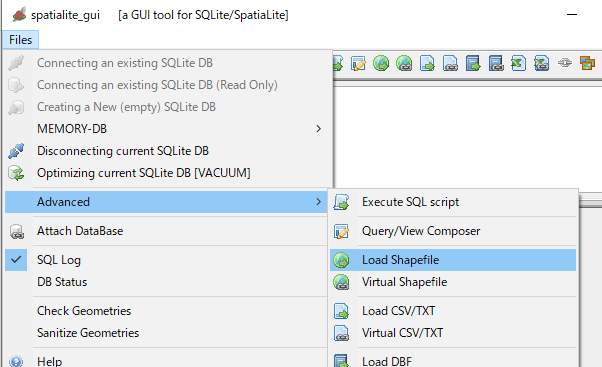This screenshot has width=602, height=367.
Task: Click the Virtual Shapefile toolbar icon
Action: 404,63
